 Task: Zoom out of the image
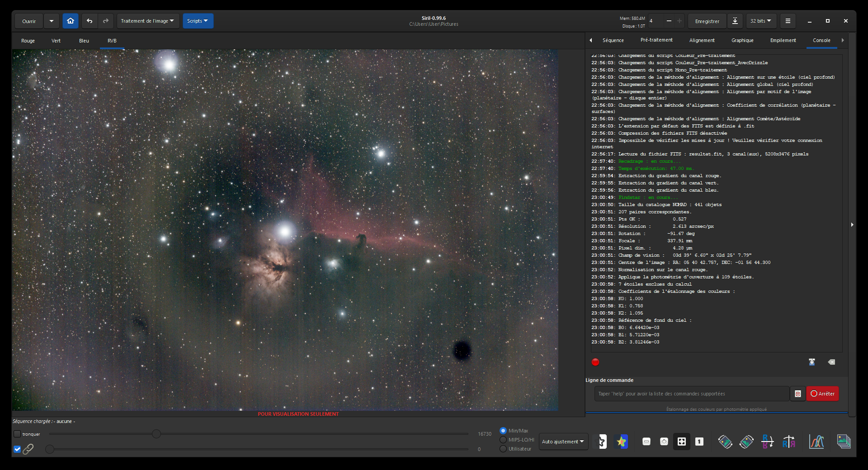coord(646,442)
